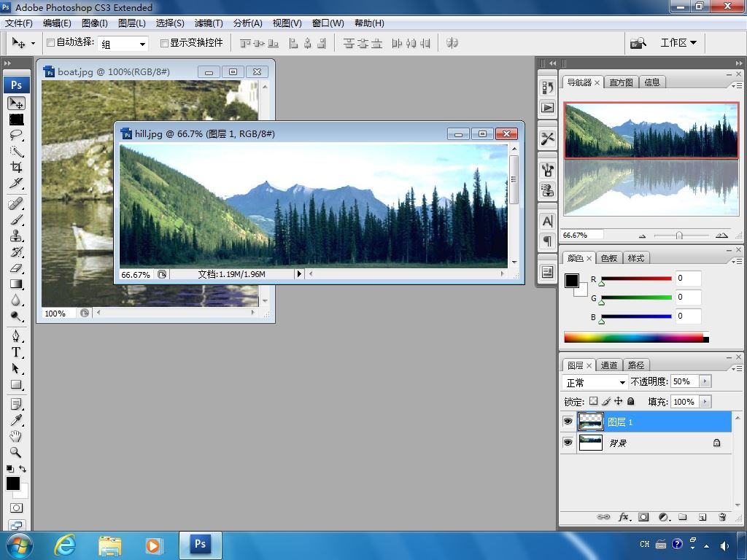
Task: Open layers panel options menu
Action: [x=737, y=368]
